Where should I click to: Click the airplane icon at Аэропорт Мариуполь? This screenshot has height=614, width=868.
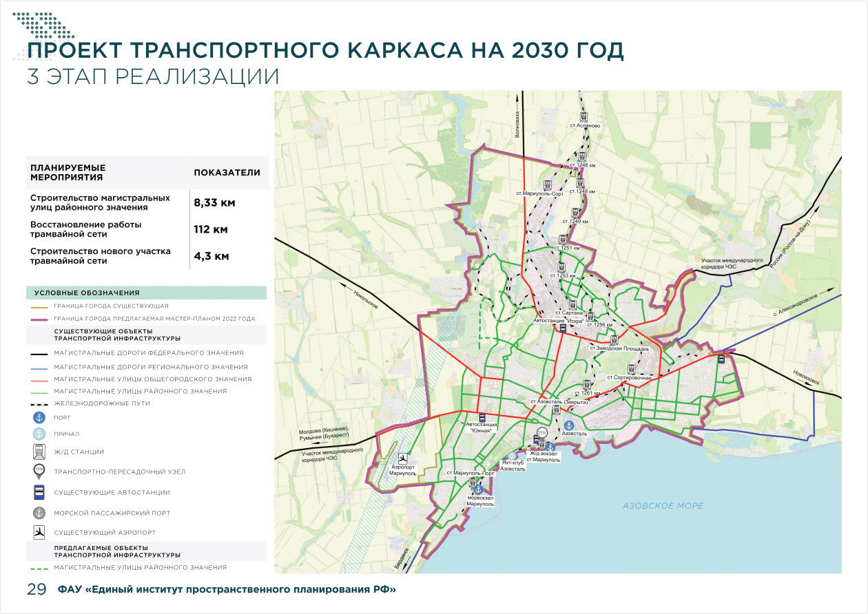pyautogui.click(x=403, y=458)
